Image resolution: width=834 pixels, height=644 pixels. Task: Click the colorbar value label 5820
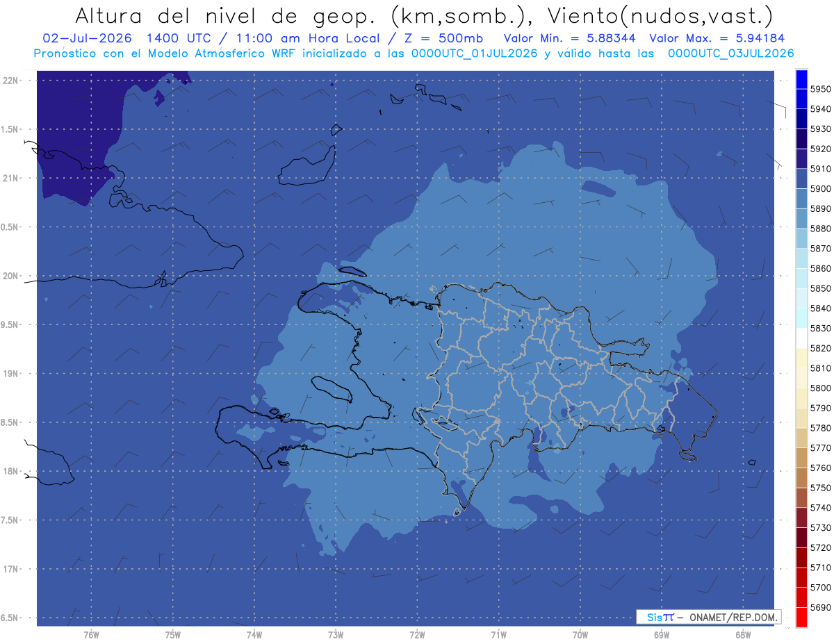[x=820, y=348]
